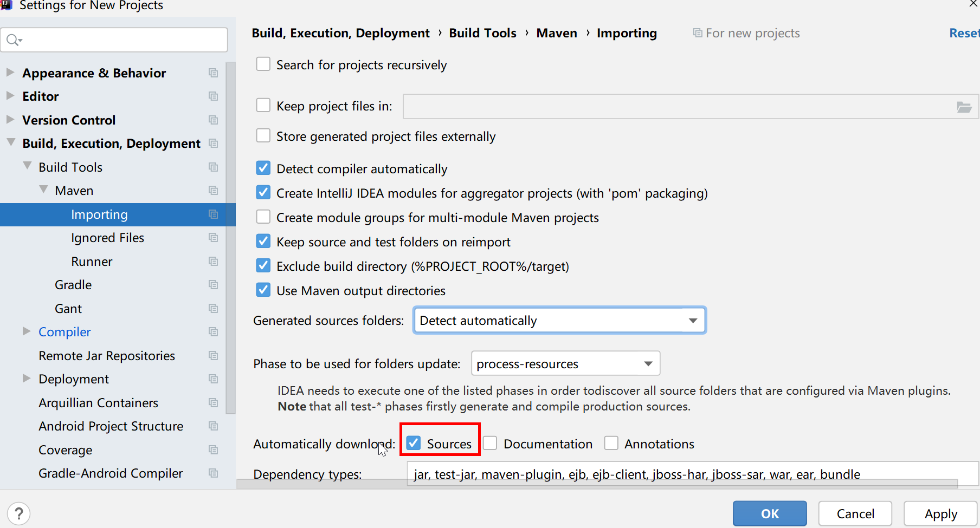Screen dimensions: 980x528
Task: Click the project-level icon beside Appearance & Behavior
Action: (213, 73)
